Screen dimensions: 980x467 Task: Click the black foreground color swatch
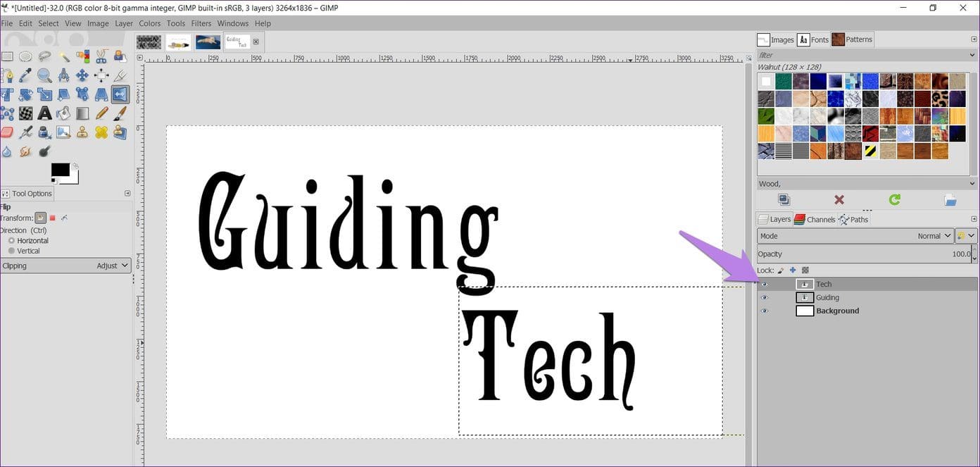tap(60, 170)
